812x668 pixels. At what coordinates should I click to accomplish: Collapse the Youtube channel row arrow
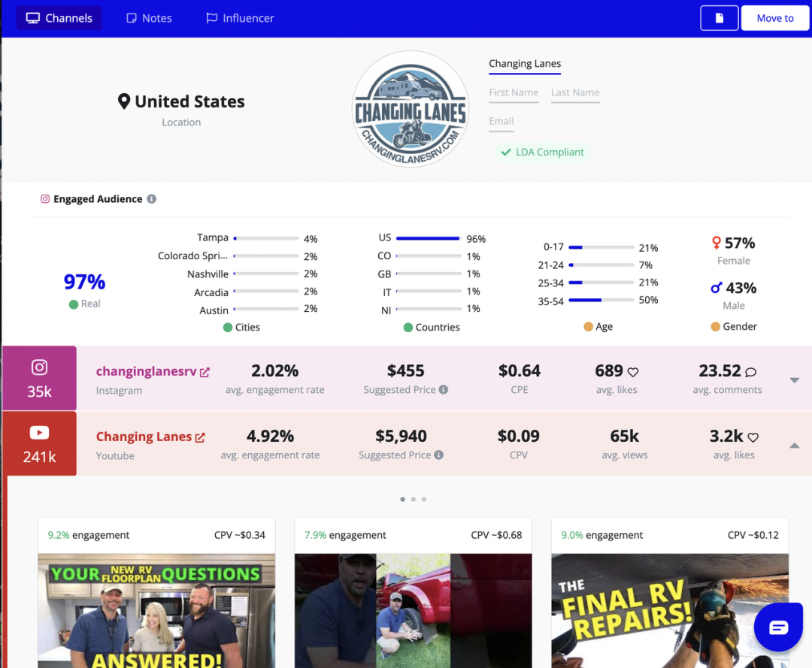[x=795, y=446]
